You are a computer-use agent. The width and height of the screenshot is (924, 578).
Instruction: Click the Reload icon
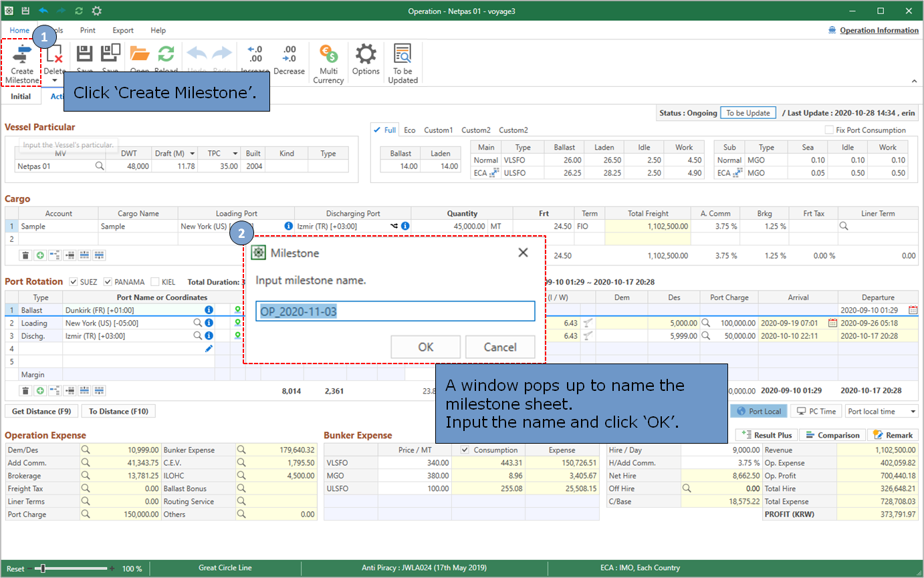166,55
